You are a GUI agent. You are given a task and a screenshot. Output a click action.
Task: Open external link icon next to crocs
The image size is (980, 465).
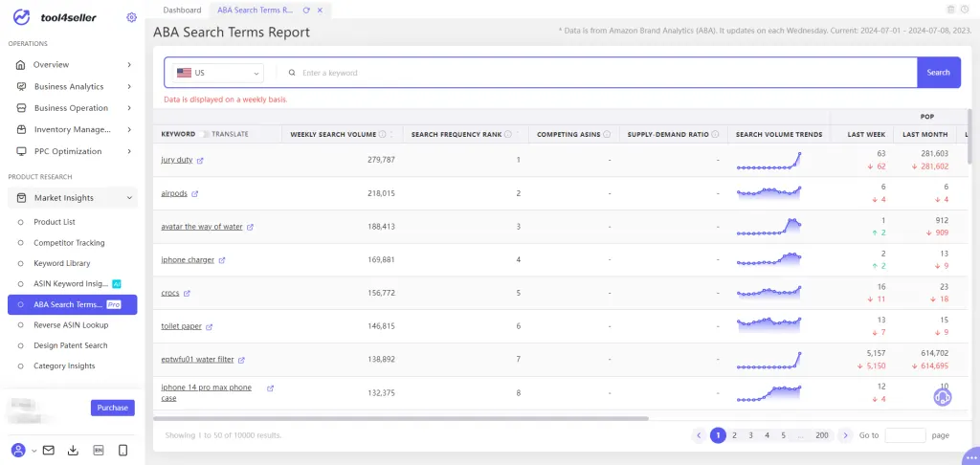[x=187, y=293]
